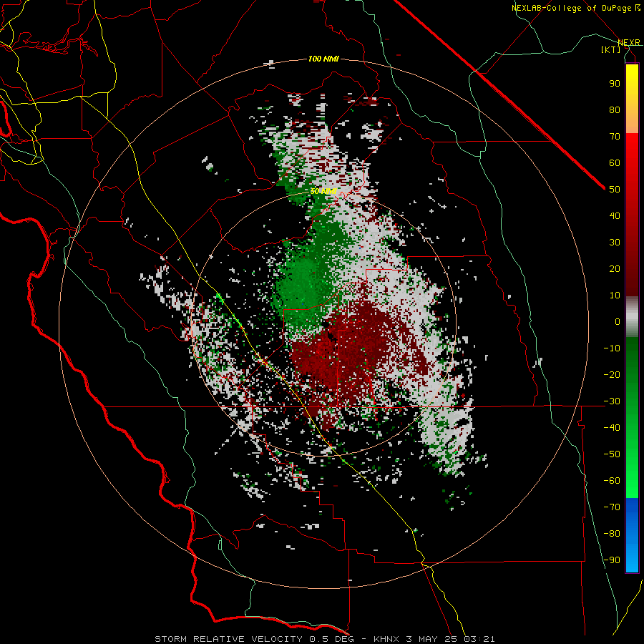
Task: Click the -30 knot scale label
Action: (612, 401)
